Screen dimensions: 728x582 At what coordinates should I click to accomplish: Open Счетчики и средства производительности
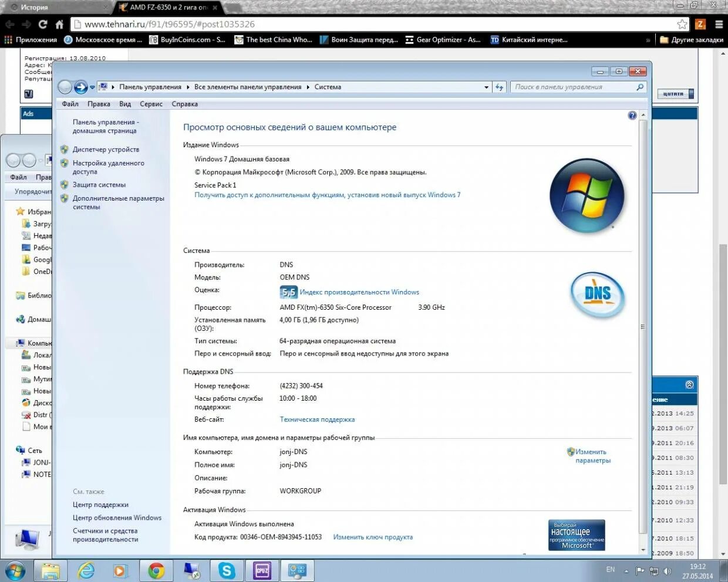105,535
